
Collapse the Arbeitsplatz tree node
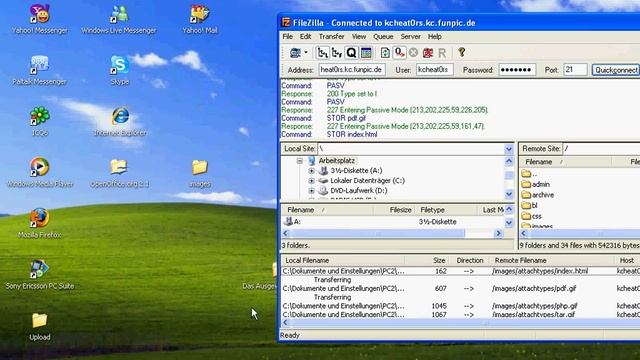(x=300, y=161)
